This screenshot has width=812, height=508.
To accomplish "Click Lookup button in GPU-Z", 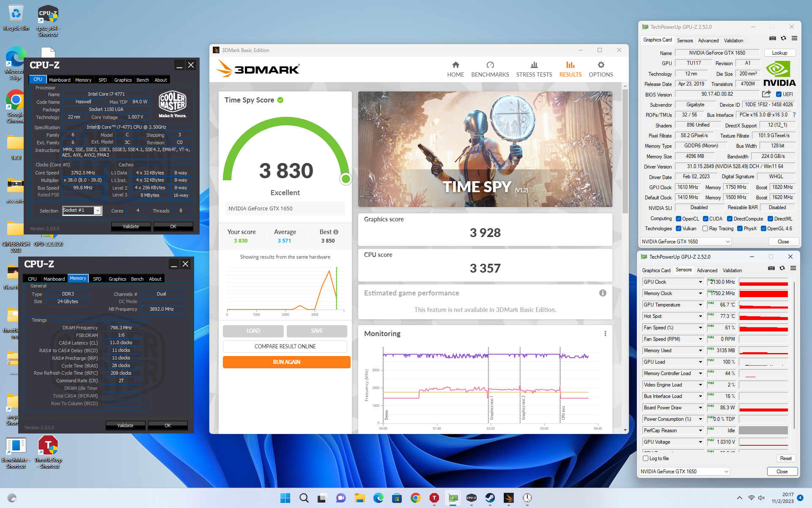I will [x=779, y=53].
